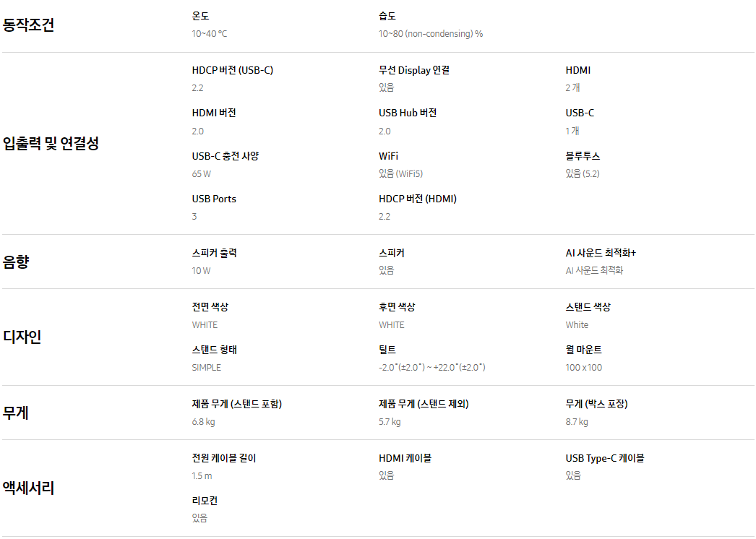
Task: Select the USB-C 충전 사양 label
Action: 225,156
